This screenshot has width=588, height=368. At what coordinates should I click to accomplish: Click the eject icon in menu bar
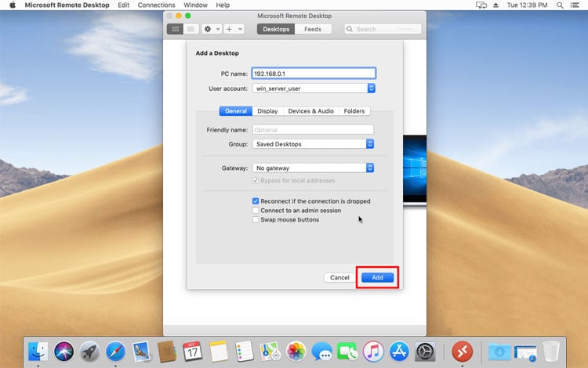(495, 5)
